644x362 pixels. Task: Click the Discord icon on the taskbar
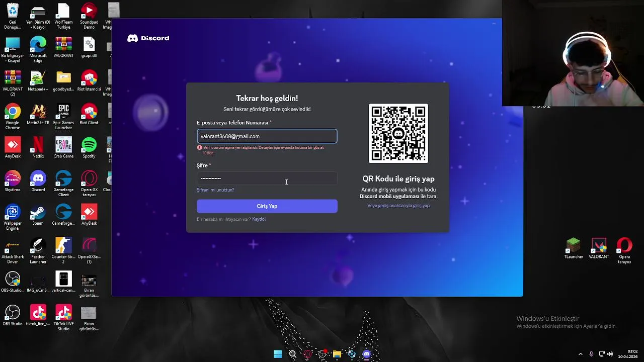[x=367, y=354]
